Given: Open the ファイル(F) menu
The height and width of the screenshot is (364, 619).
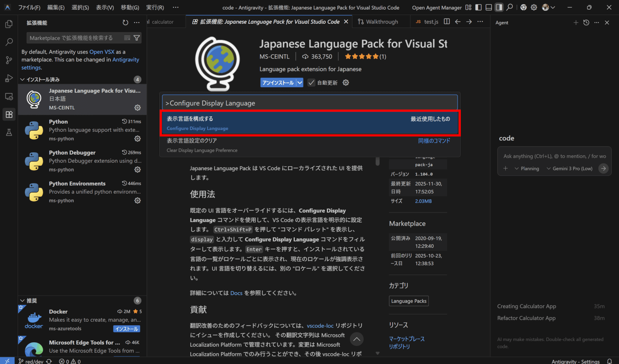Looking at the screenshot, I should pos(29,8).
